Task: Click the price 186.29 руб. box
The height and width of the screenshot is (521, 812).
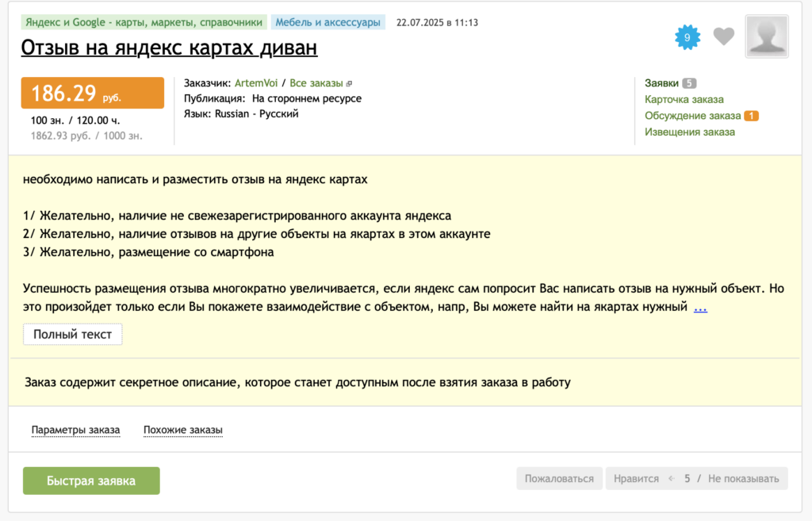Action: tap(92, 94)
